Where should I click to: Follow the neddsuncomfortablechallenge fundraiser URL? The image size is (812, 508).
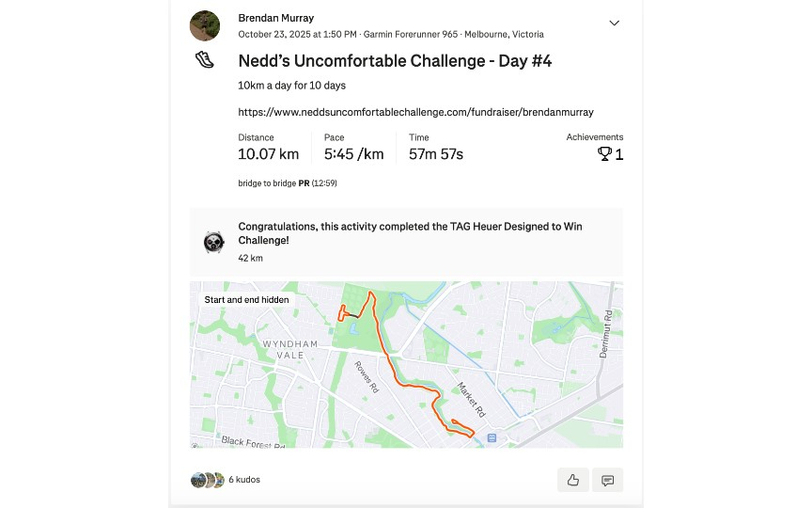click(x=415, y=111)
